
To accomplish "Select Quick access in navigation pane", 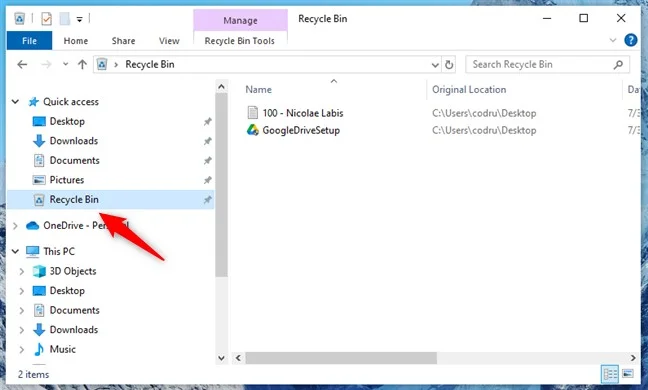I will pyautogui.click(x=71, y=102).
